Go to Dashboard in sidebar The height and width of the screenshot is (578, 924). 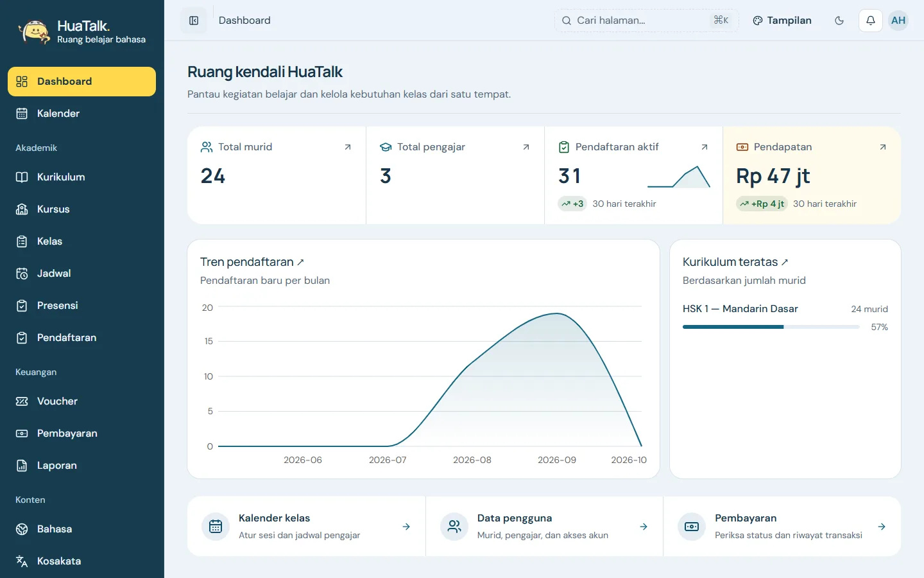[x=81, y=82]
